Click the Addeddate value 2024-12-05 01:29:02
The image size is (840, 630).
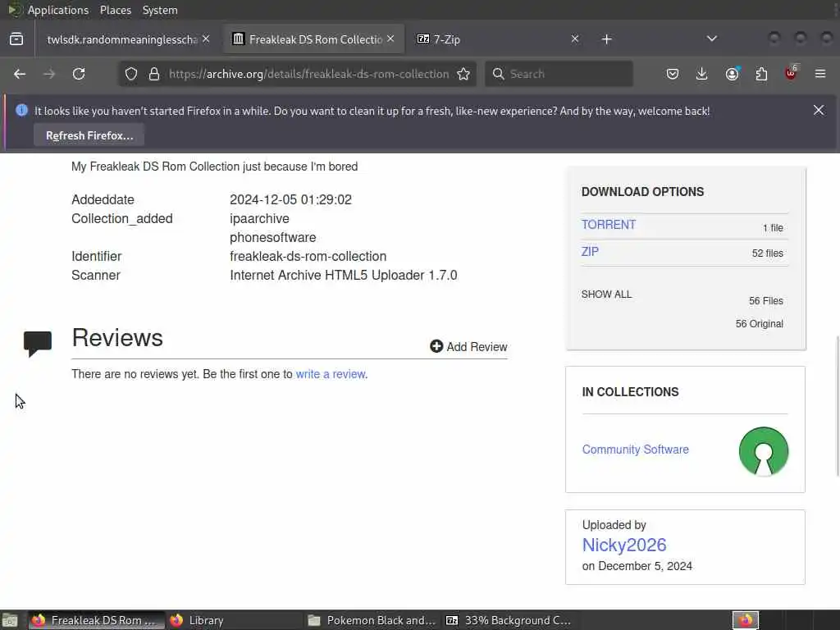coord(291,200)
